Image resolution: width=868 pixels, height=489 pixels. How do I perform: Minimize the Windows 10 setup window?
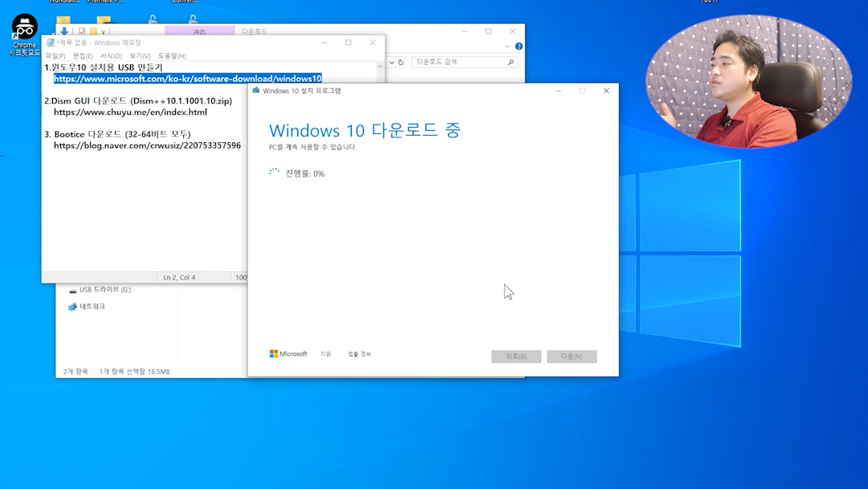[x=558, y=91]
